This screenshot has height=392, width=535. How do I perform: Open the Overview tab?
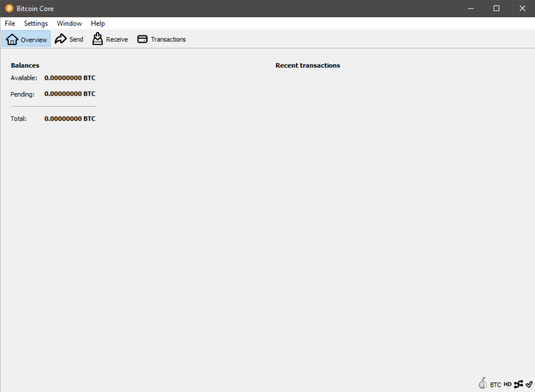pyautogui.click(x=26, y=39)
